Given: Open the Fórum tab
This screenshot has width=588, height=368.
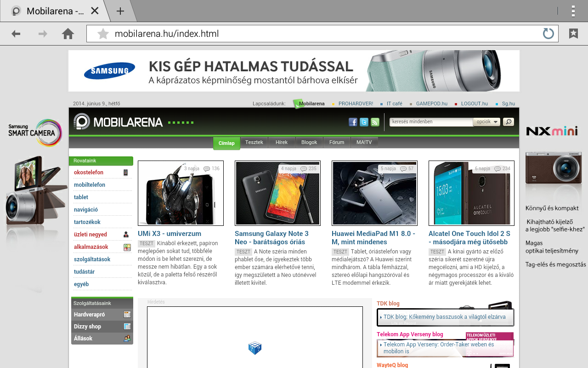Looking at the screenshot, I should [337, 143].
